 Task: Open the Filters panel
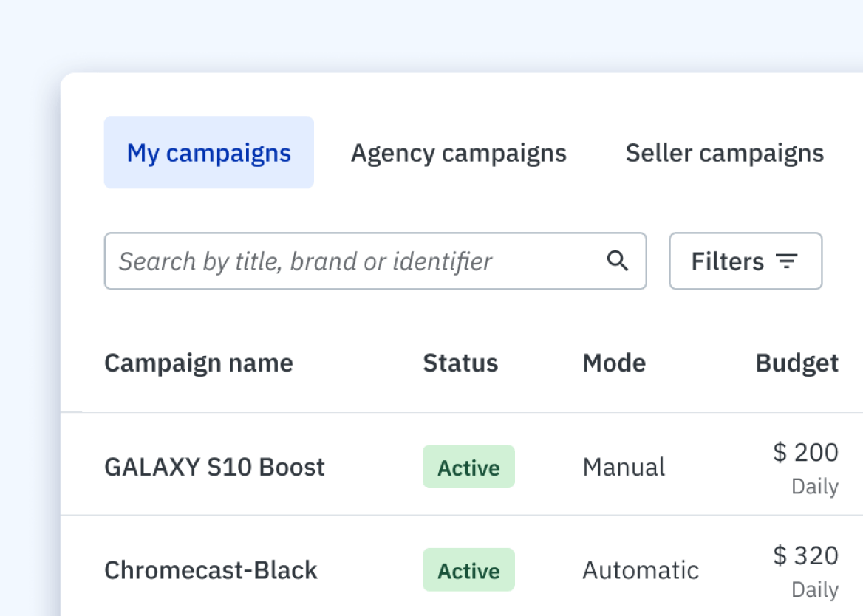tap(745, 261)
